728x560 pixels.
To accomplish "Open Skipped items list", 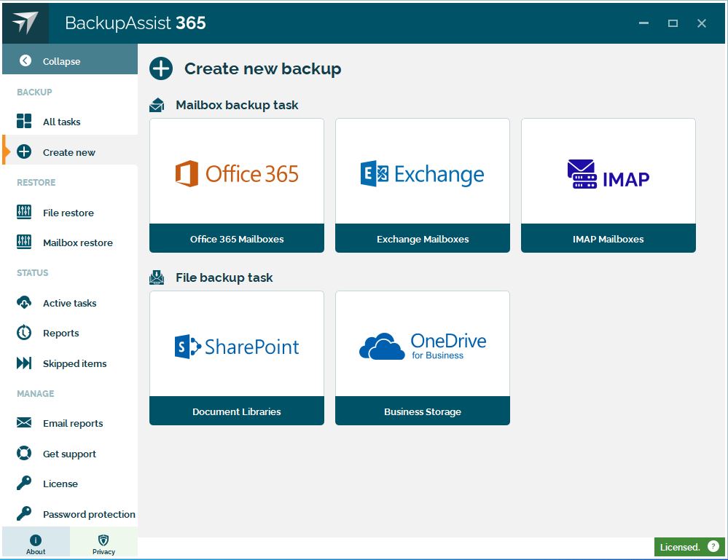I will click(x=70, y=363).
